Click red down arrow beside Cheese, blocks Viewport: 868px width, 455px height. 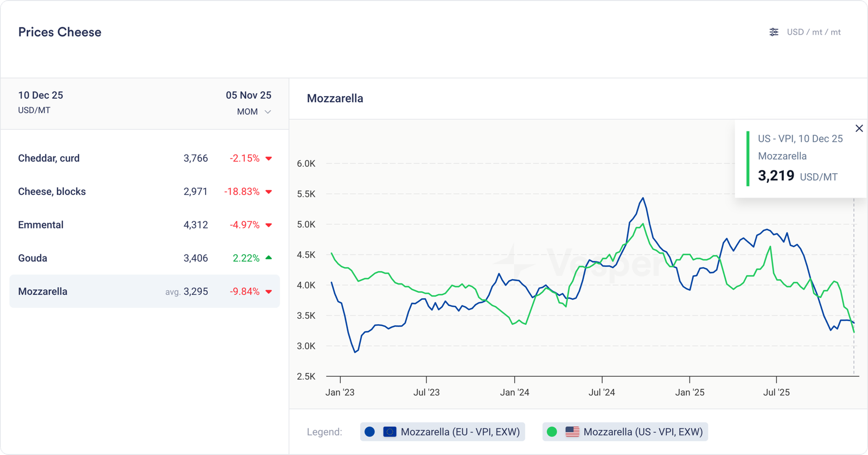(x=269, y=192)
